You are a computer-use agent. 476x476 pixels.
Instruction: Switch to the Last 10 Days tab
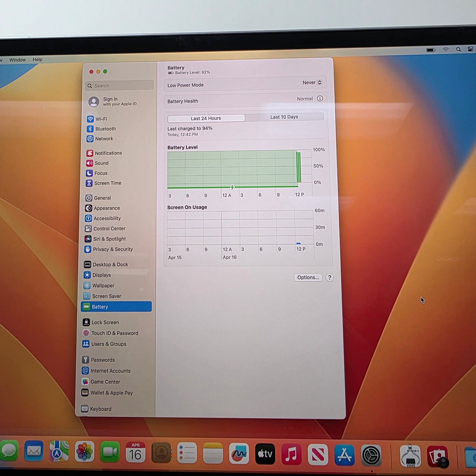284,117
